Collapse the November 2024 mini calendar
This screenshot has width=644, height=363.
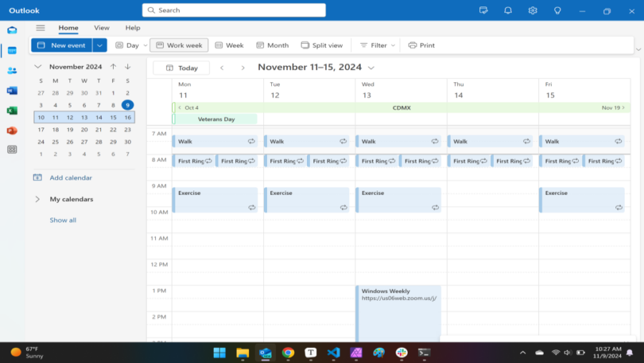tap(38, 67)
